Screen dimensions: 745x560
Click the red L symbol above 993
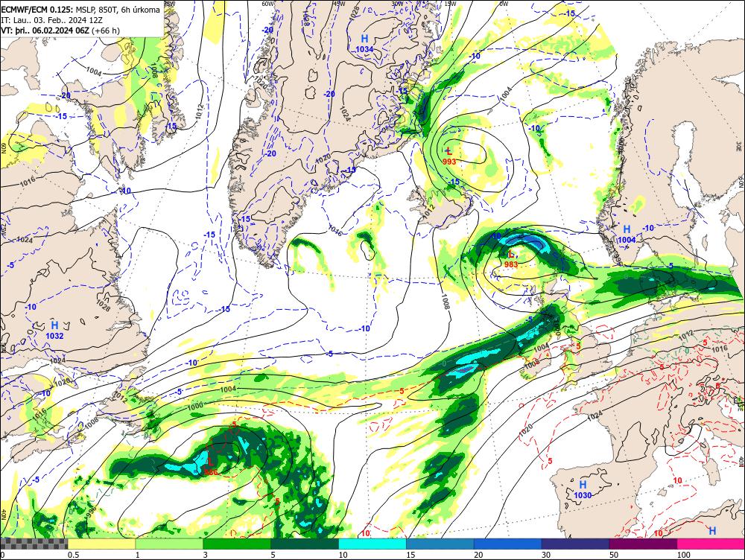(x=449, y=152)
